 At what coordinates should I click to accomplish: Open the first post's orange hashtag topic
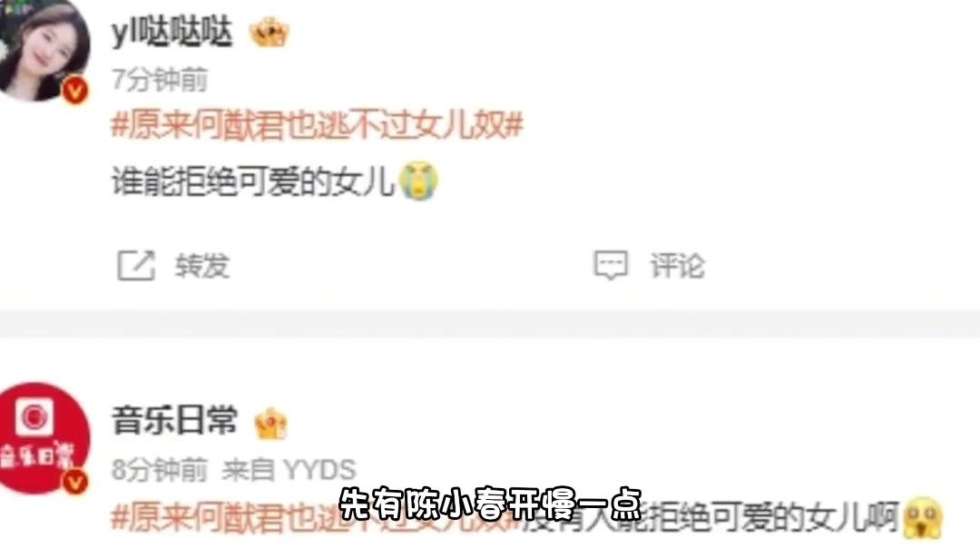[x=317, y=124]
